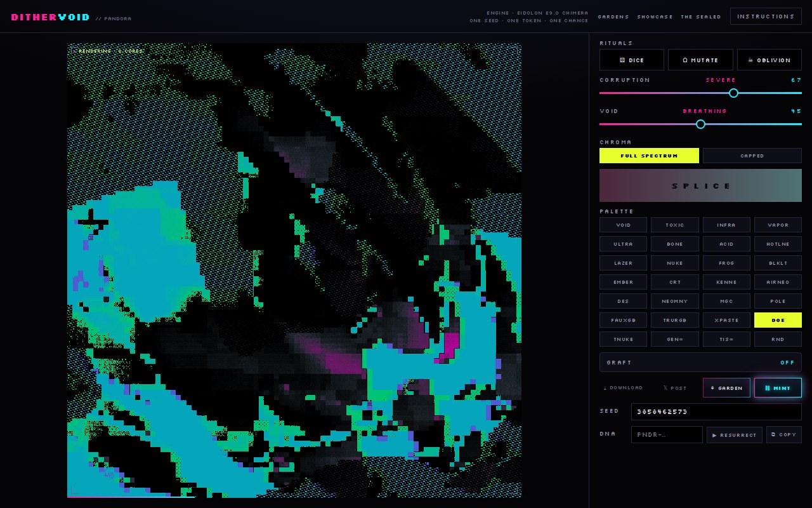Choose the VAPOR palette
This screenshot has height=508, width=812.
[x=778, y=225]
